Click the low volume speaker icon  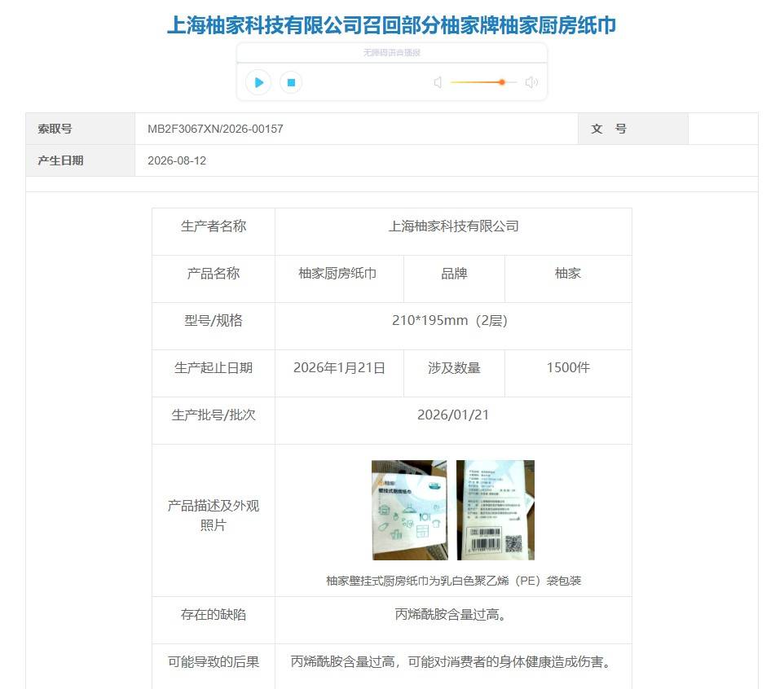point(438,82)
